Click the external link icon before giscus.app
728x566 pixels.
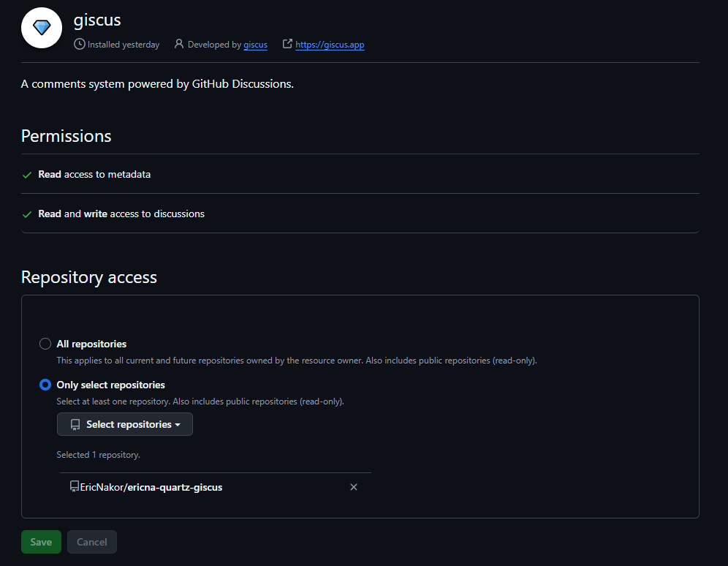[287, 45]
